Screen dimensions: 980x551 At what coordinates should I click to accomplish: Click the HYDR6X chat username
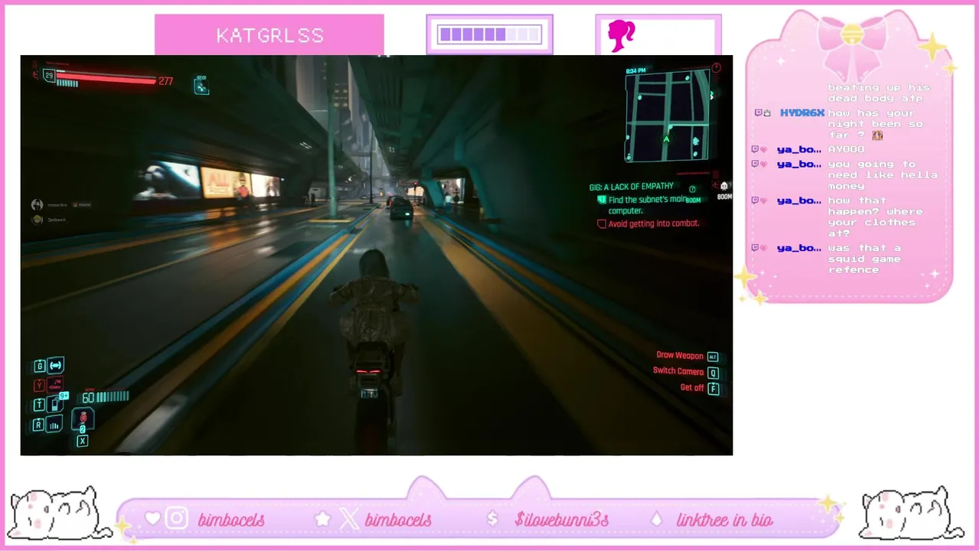coord(802,113)
